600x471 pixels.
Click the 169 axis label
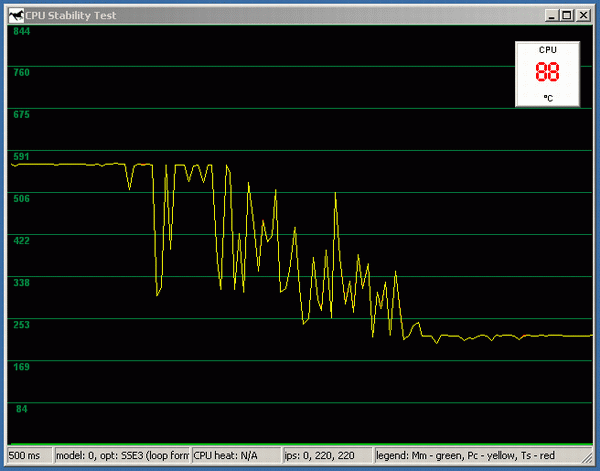21,367
